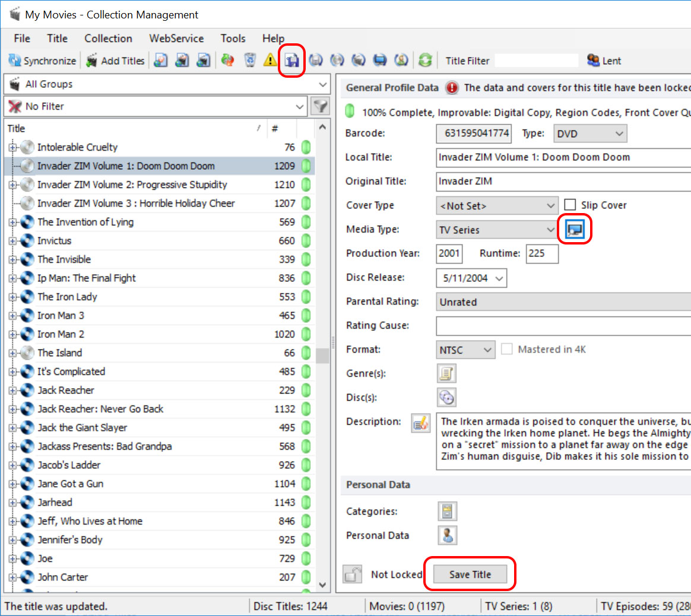The width and height of the screenshot is (691, 616).
Task: Expand the Intolerable Cruelty tree node
Action: pyautogui.click(x=12, y=147)
